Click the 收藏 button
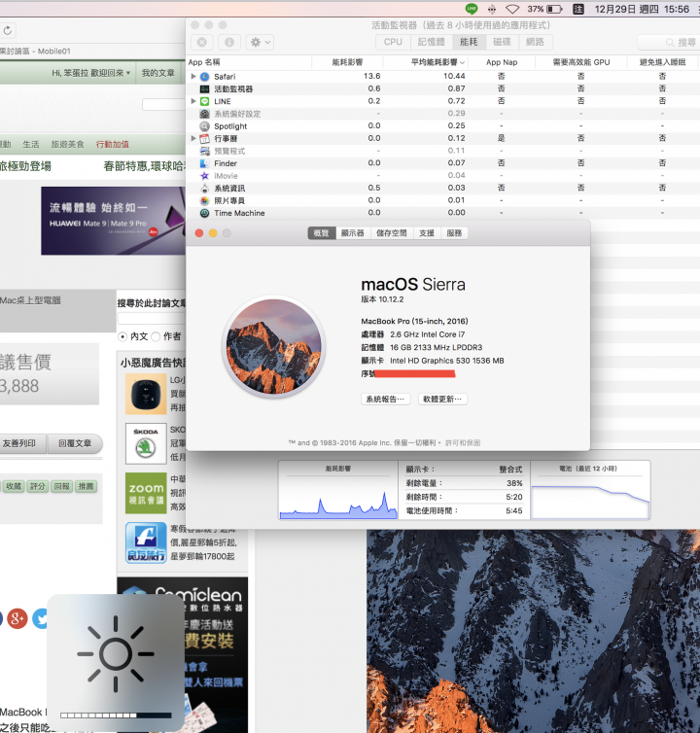The width and height of the screenshot is (700, 733). (x=14, y=486)
